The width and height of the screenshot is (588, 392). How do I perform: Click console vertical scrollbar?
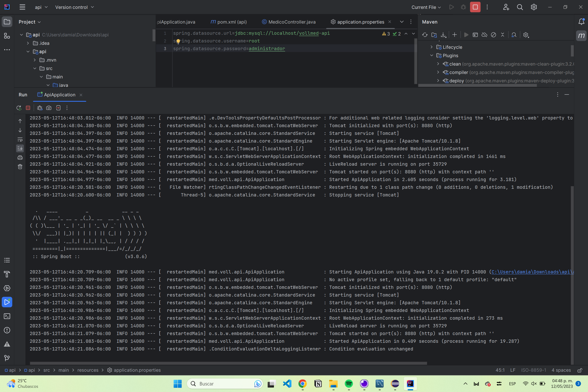coord(572,275)
